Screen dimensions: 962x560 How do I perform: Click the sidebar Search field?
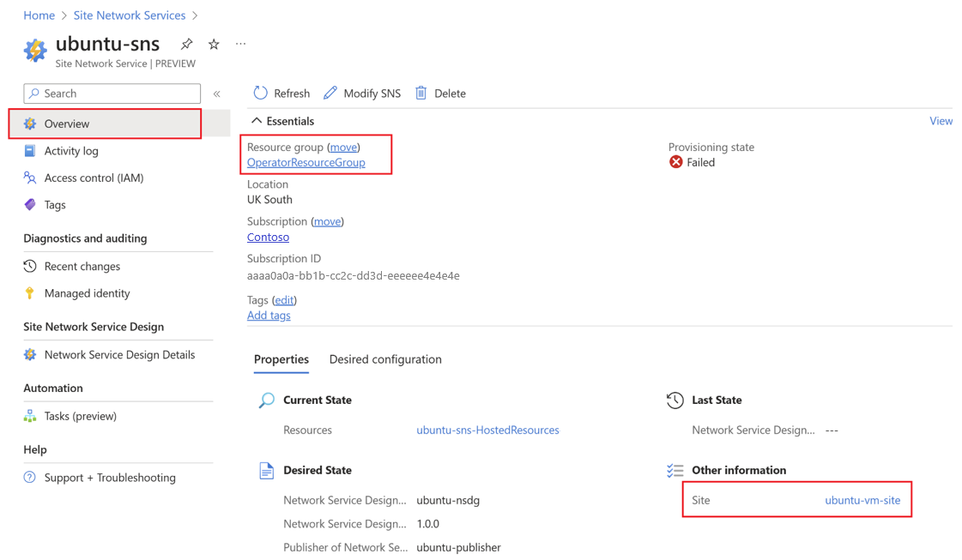[112, 93]
